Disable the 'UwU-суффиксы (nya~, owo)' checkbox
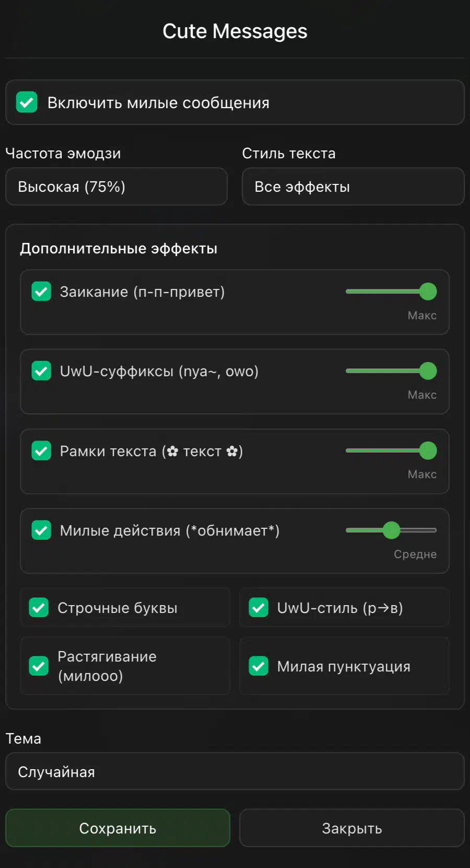Image resolution: width=470 pixels, height=868 pixels. [x=41, y=371]
